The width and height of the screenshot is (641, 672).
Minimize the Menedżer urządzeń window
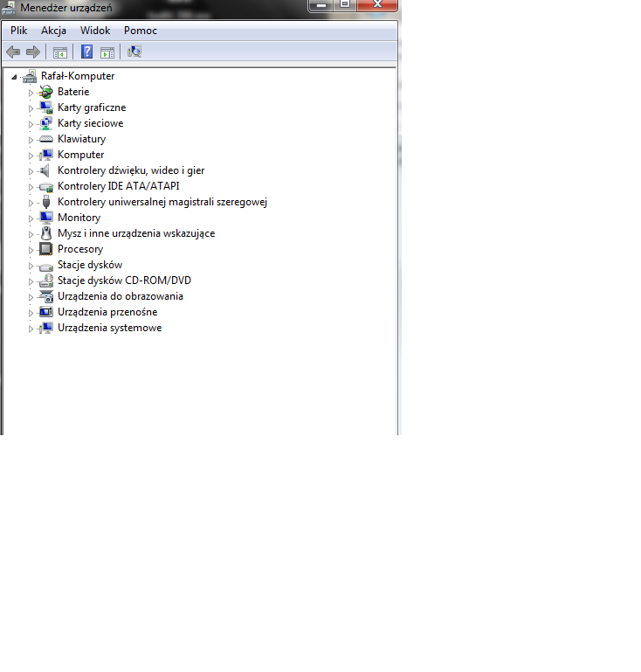[x=320, y=5]
